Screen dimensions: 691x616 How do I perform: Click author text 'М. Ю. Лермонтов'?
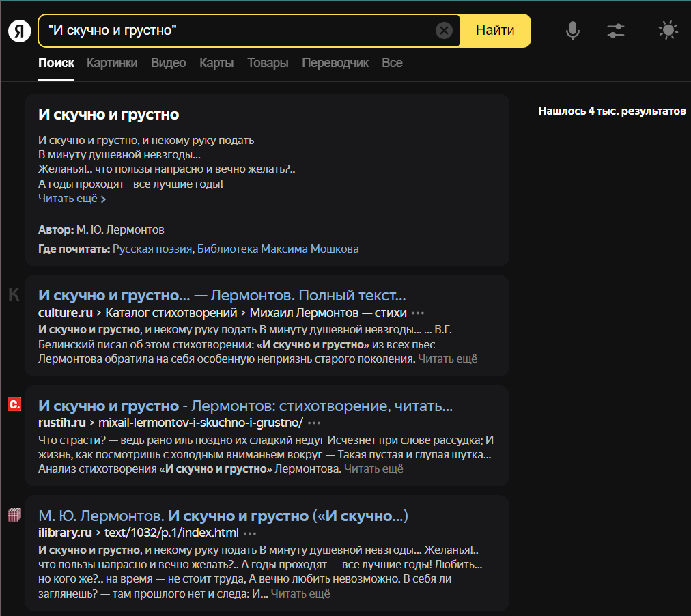[x=120, y=230]
